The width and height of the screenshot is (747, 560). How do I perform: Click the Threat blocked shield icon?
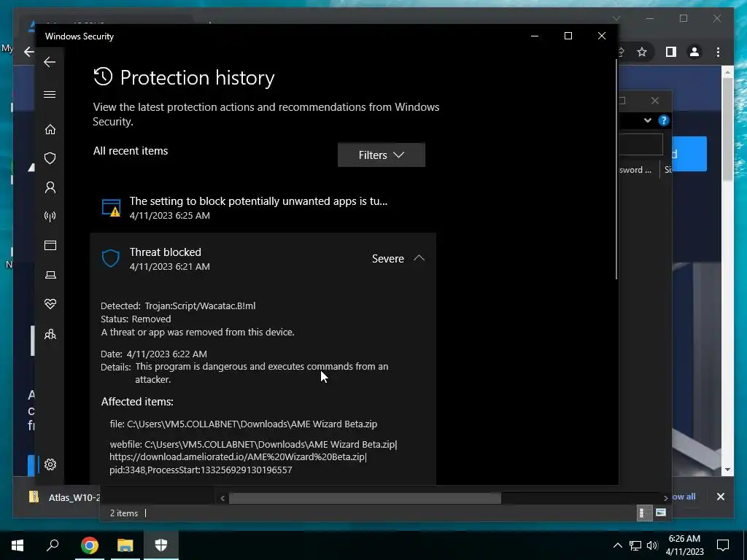[x=111, y=259]
